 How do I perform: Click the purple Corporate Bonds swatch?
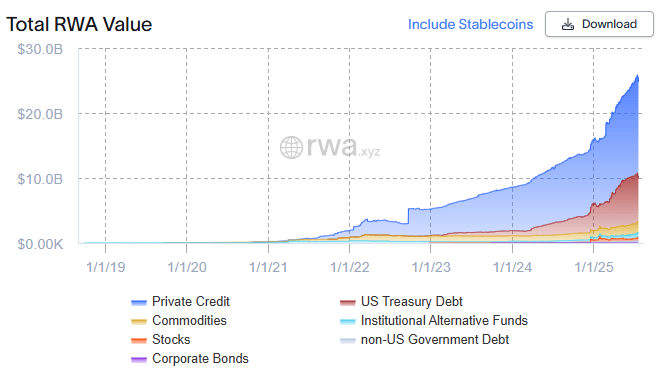pyautogui.click(x=139, y=359)
